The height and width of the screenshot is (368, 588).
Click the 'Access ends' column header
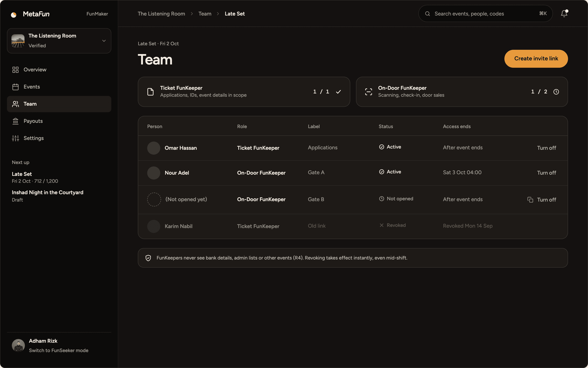tap(457, 126)
